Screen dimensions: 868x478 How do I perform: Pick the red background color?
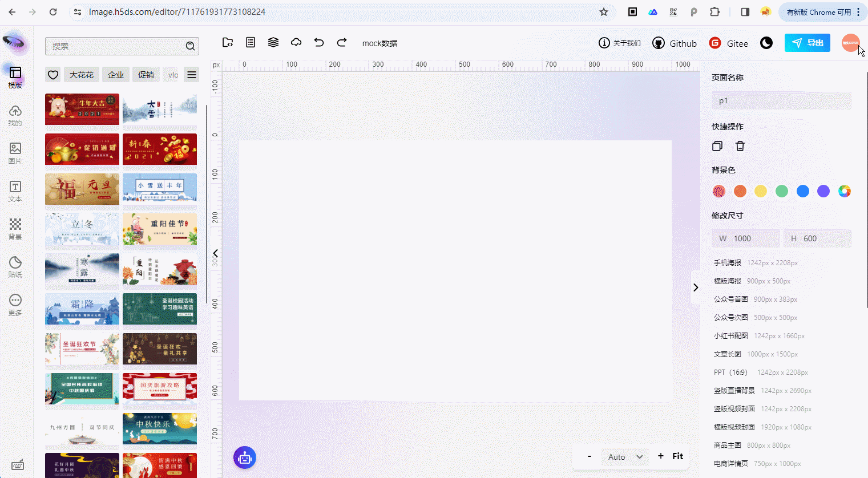[719, 192]
